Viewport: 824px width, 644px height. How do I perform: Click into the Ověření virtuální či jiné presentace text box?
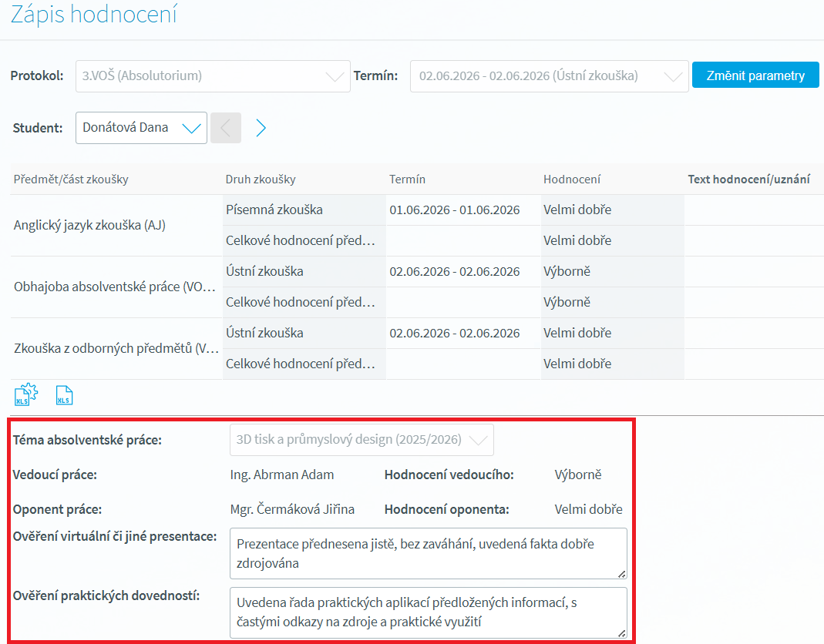[x=427, y=553]
